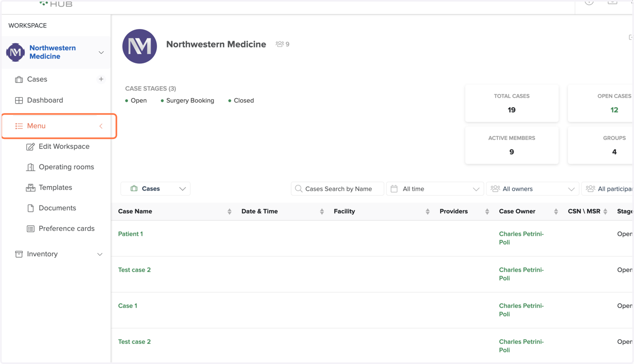
Task: Click the plus icon next to Cases
Action: (101, 79)
